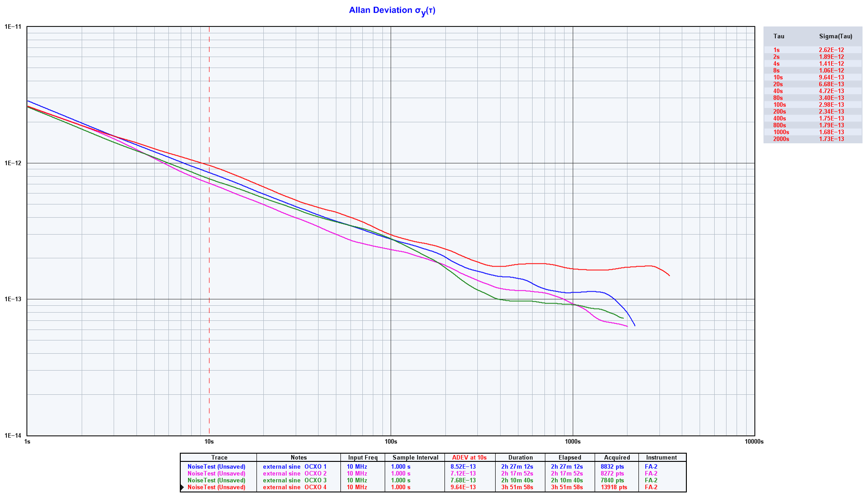Click the Sample Interval column header
The width and height of the screenshot is (868, 497).
[x=415, y=458]
